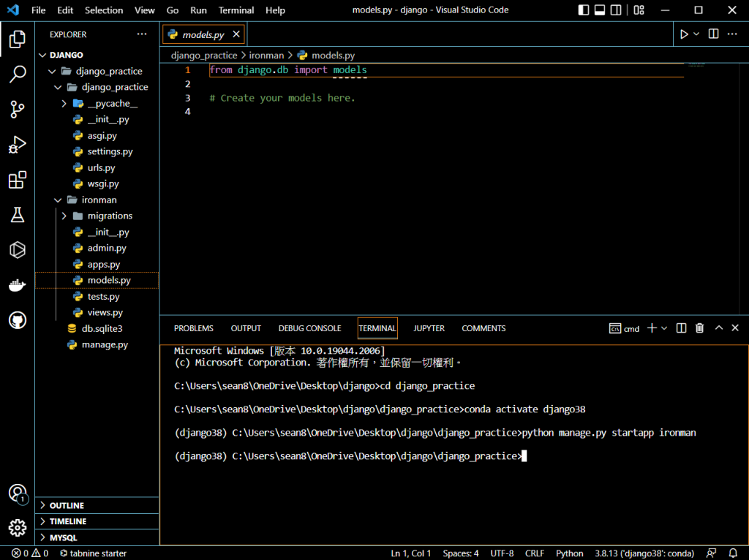
Task: Collapse the inner django_practice folder
Action: tap(58, 88)
